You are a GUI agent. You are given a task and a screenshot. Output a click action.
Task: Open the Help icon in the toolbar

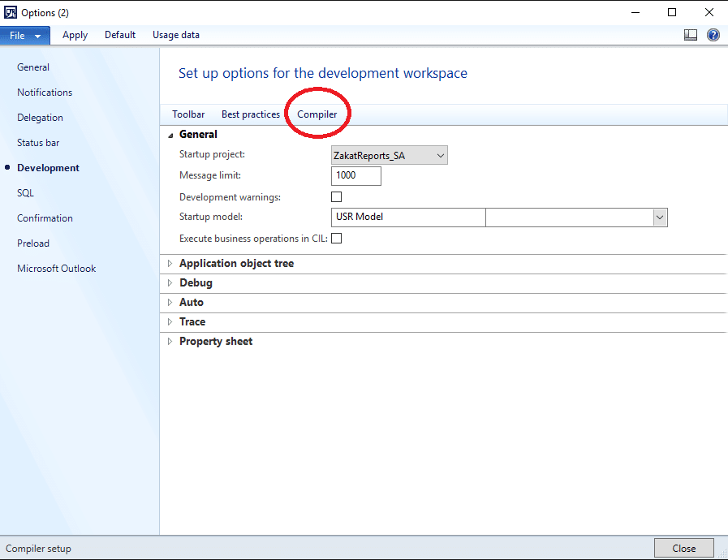[x=713, y=35]
